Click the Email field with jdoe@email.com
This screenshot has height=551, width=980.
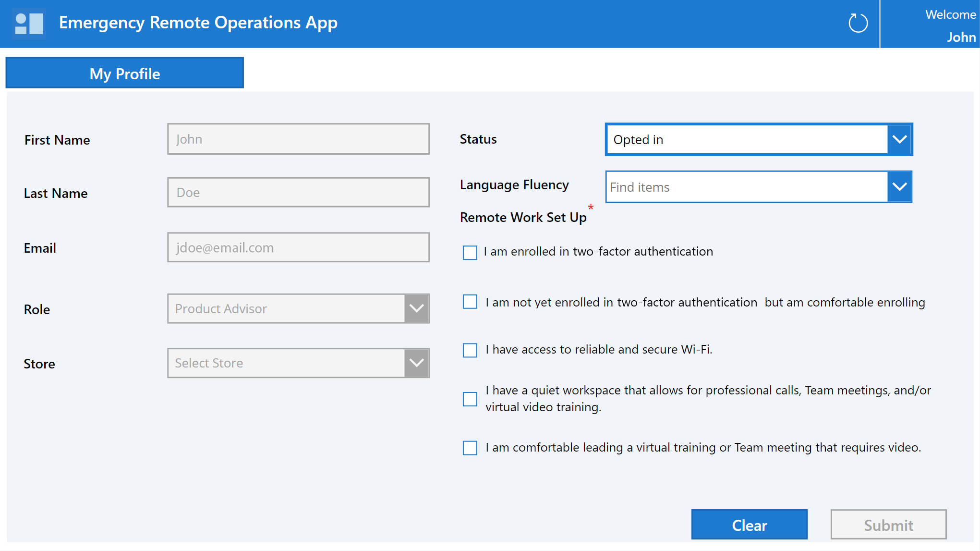click(298, 247)
